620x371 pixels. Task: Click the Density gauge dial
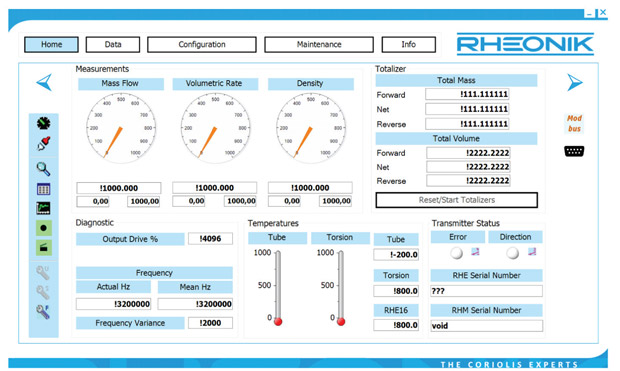tap(310, 128)
